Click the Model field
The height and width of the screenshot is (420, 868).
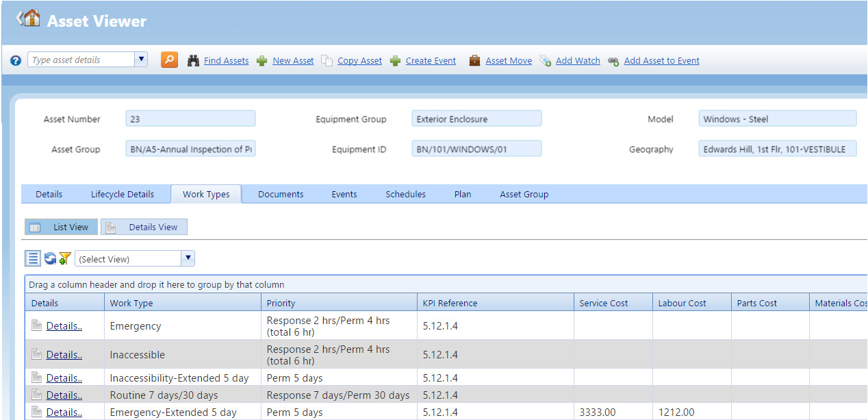click(778, 119)
